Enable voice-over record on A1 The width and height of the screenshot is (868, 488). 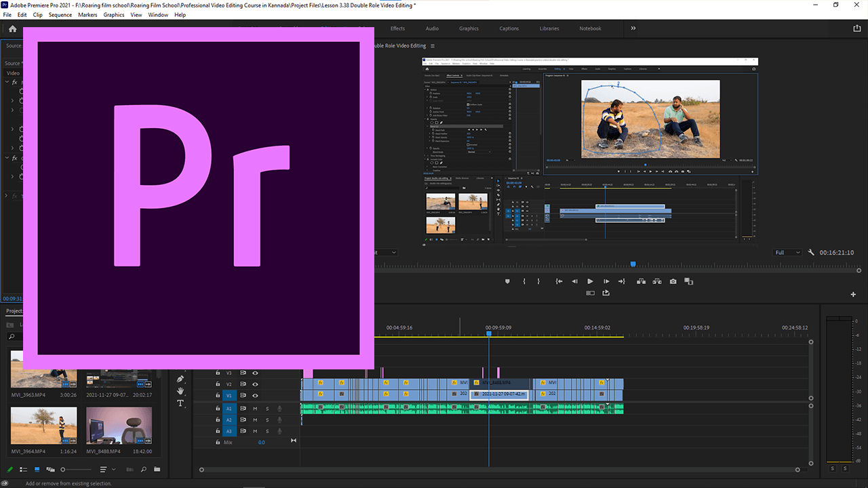pos(279,409)
